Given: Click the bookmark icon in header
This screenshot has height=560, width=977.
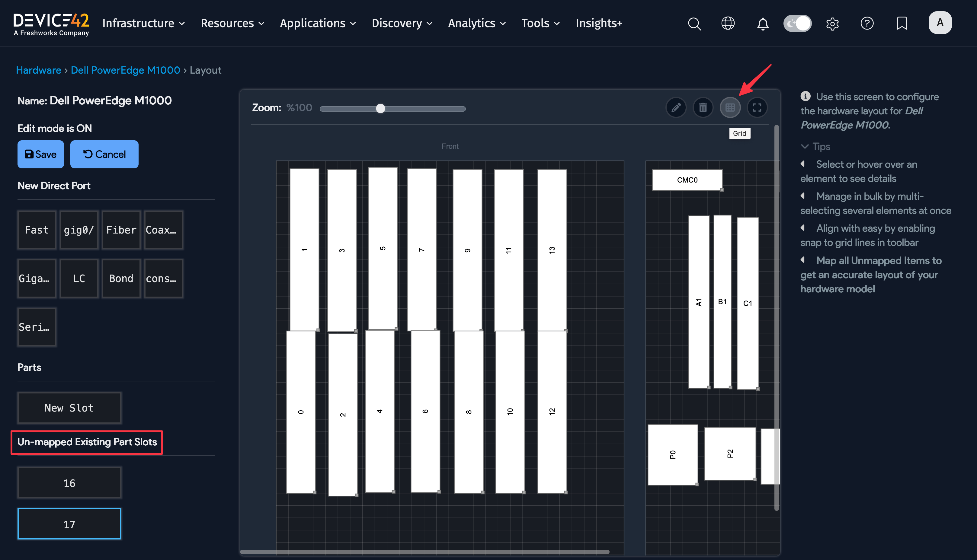Looking at the screenshot, I should 902,24.
